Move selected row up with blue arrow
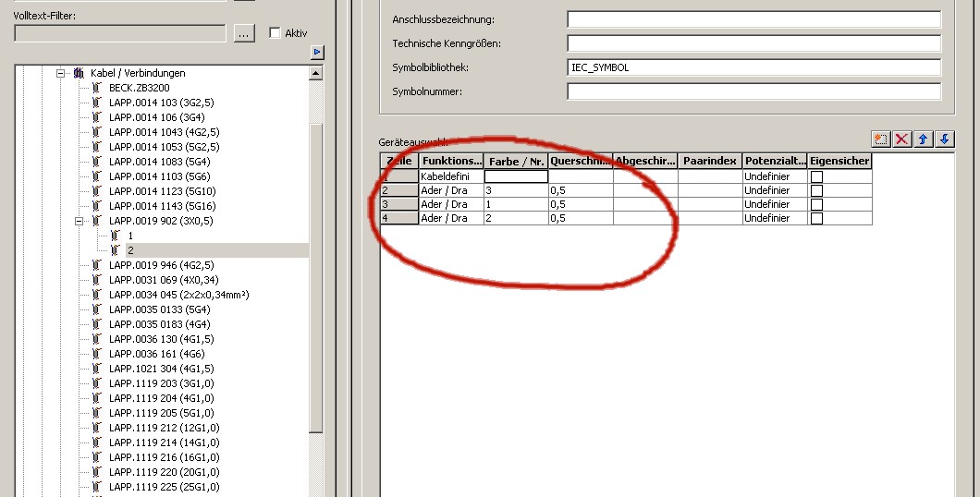 (x=923, y=139)
